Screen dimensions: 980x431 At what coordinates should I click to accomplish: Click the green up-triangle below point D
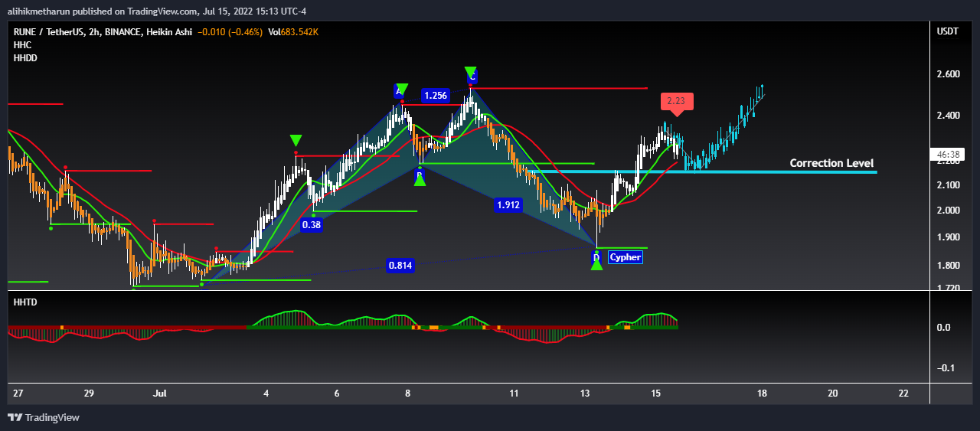pyautogui.click(x=596, y=265)
